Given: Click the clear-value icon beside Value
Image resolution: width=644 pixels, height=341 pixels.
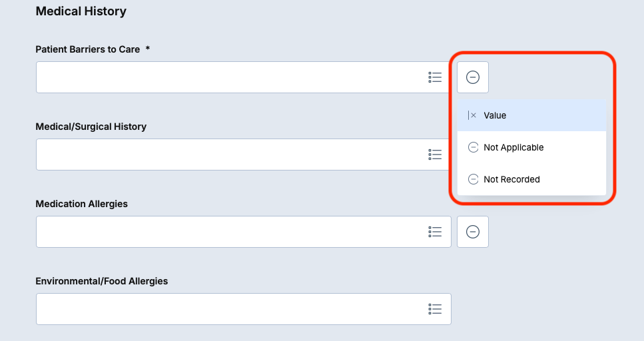Looking at the screenshot, I should click(473, 115).
